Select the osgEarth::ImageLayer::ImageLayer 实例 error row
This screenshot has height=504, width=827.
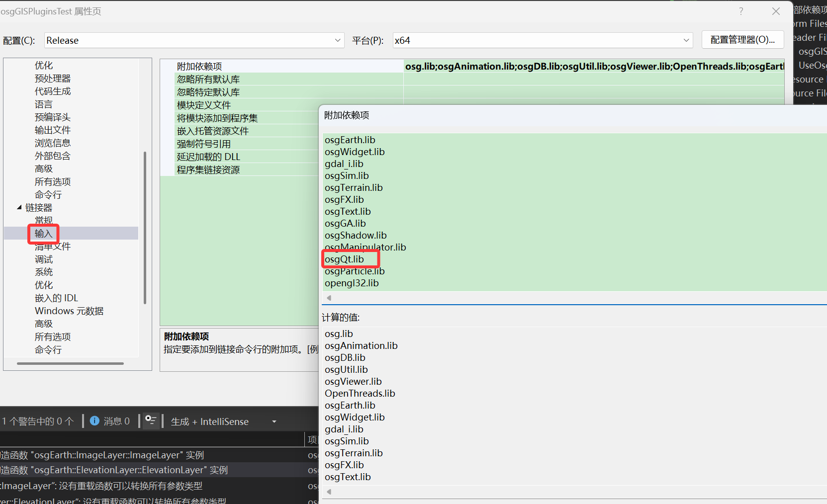(x=159, y=455)
